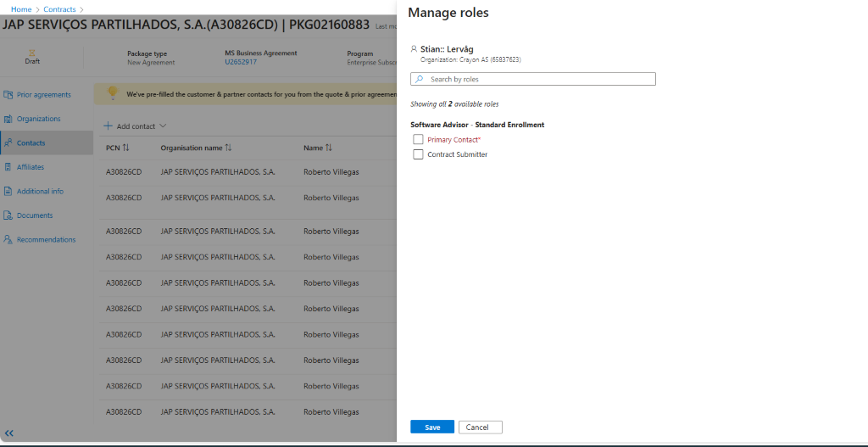Tick the Contract Submitter checkbox
This screenshot has height=447, width=868.
(x=418, y=154)
